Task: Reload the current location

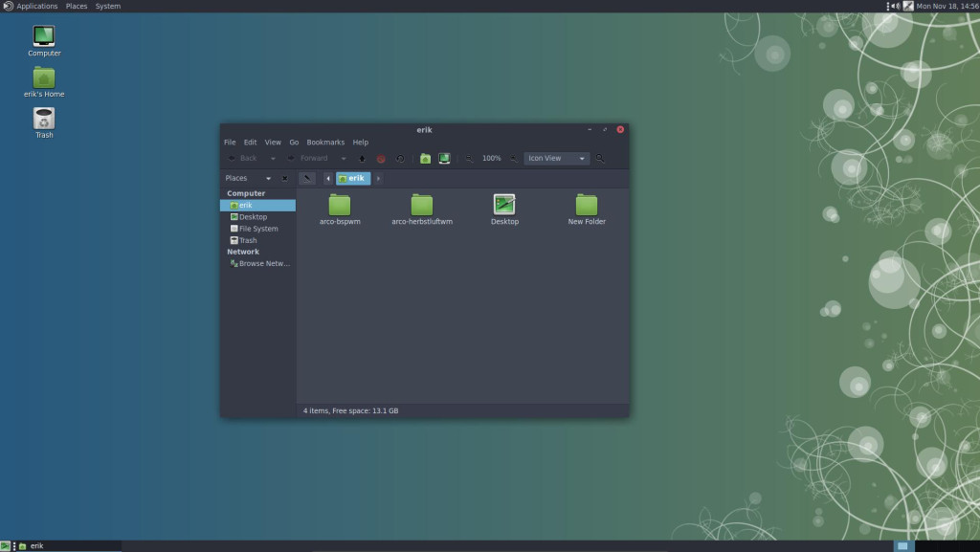Action: [400, 159]
